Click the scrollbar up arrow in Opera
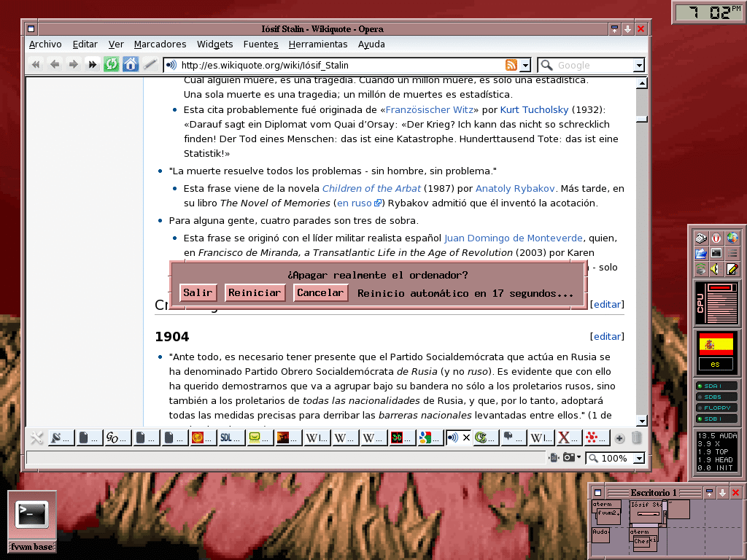747x560 pixels. coord(642,84)
